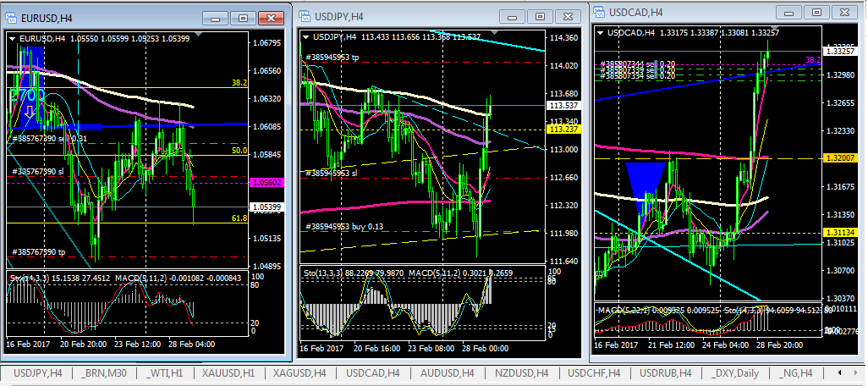Click Fibonacci 50.0 level label on EURUSD

(x=239, y=150)
